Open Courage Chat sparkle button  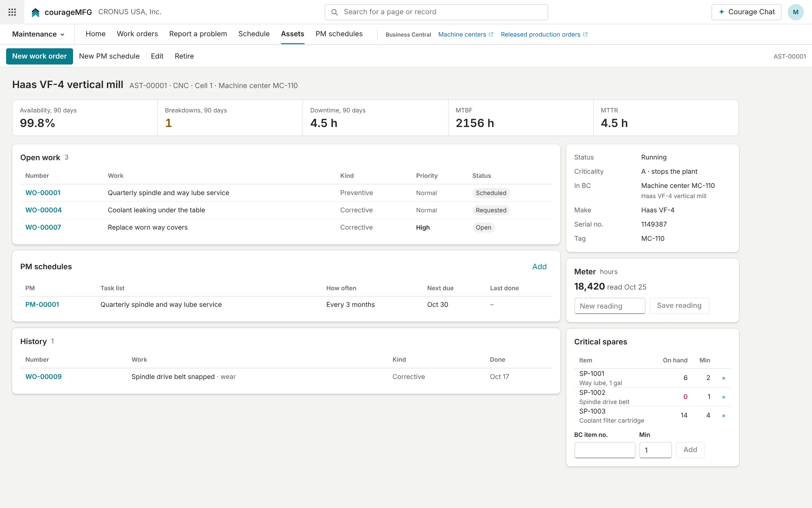(x=746, y=12)
